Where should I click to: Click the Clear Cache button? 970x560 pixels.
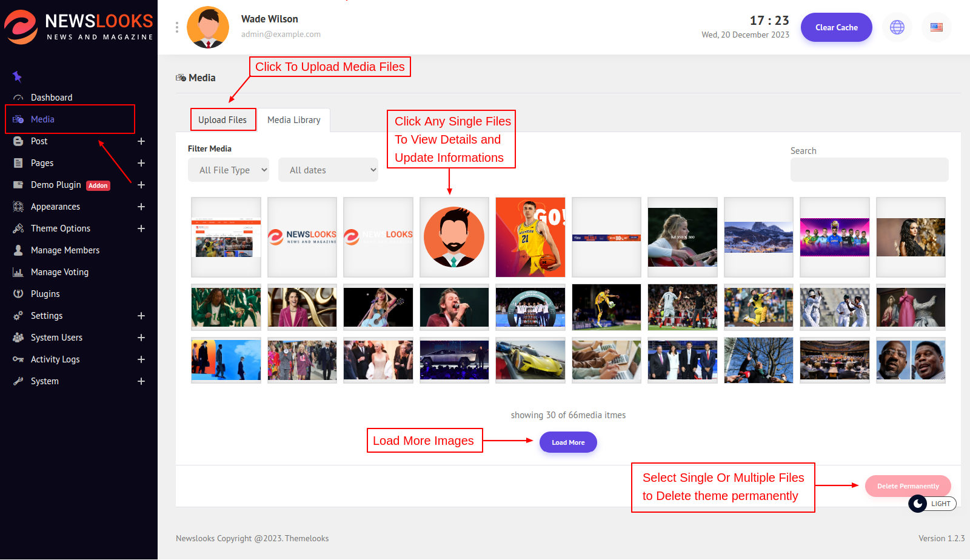[836, 27]
